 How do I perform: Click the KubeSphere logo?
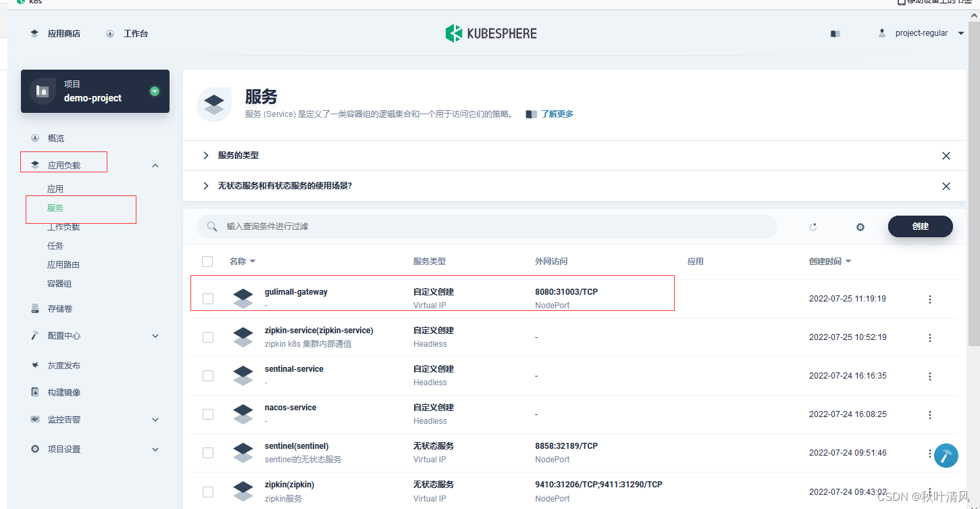(491, 33)
